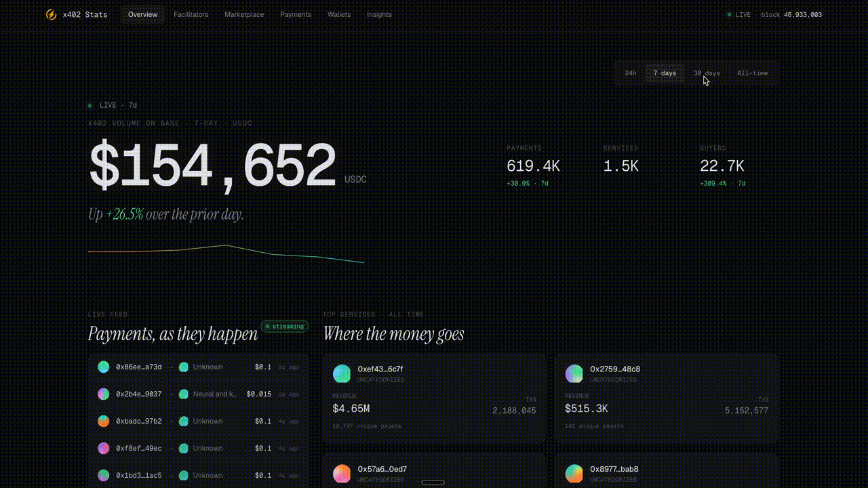
Task: Click recipient icon in 0x86ee…a73d row
Action: 183,367
